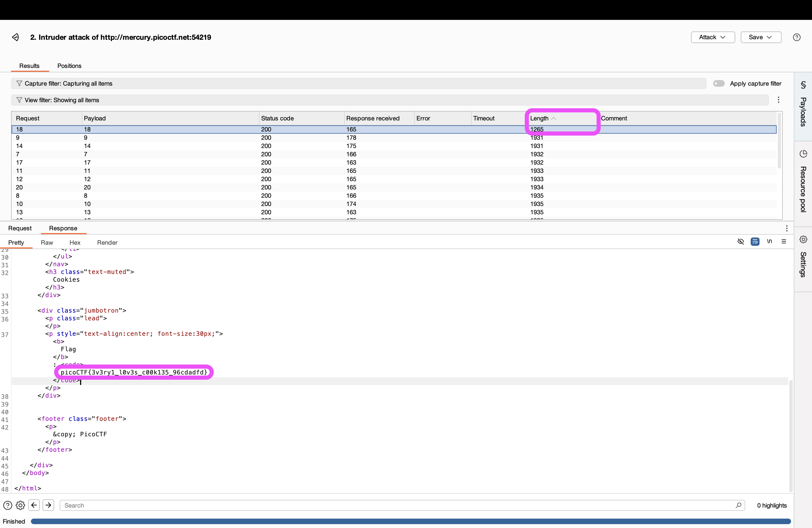Switch to the Results tab
The height and width of the screenshot is (528, 812).
(29, 66)
